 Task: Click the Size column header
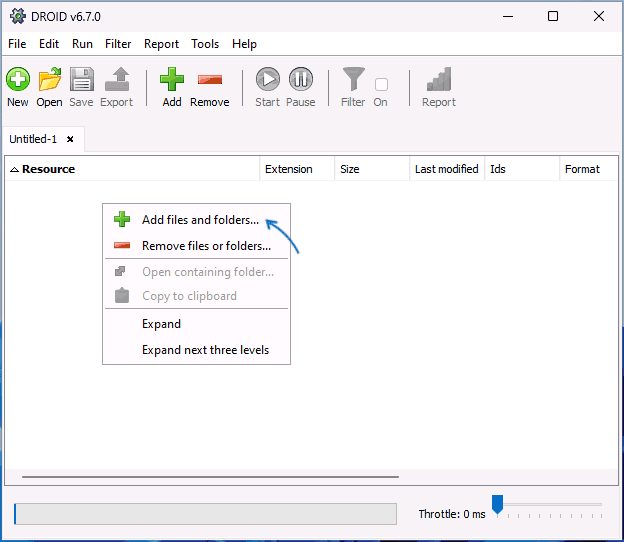372,169
